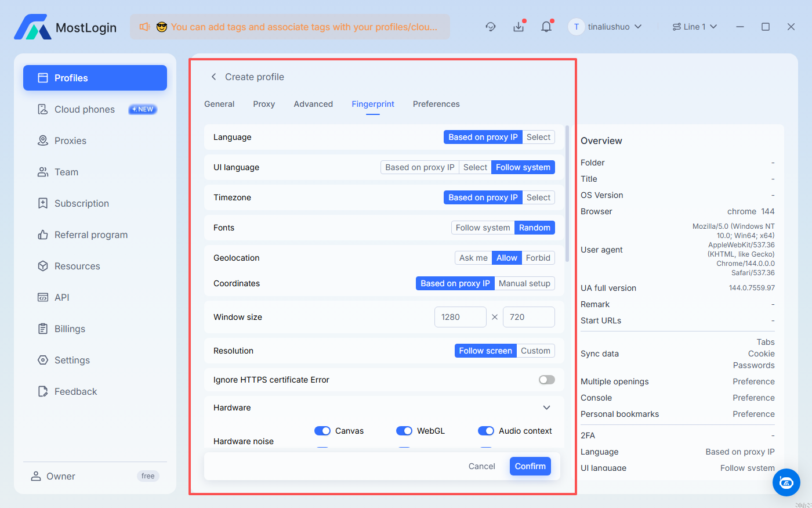Viewport: 812px width, 508px height.
Task: Go back using Create profile arrow
Action: click(x=213, y=77)
